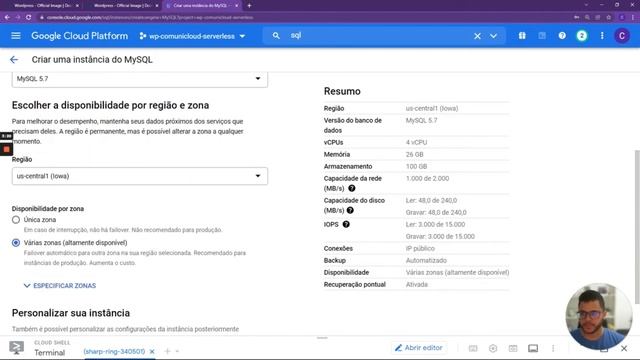Open Cloud Shell web preview icon
This screenshot has width=640, height=360.
click(x=513, y=348)
